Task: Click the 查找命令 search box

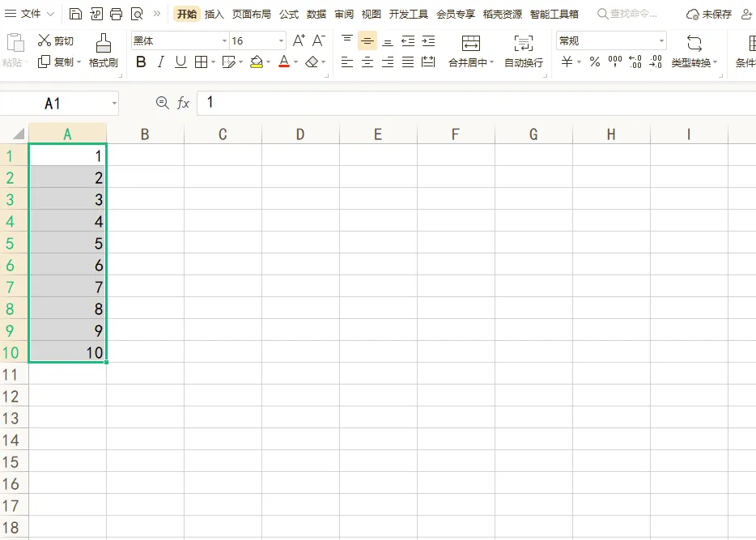Action: pyautogui.click(x=627, y=14)
